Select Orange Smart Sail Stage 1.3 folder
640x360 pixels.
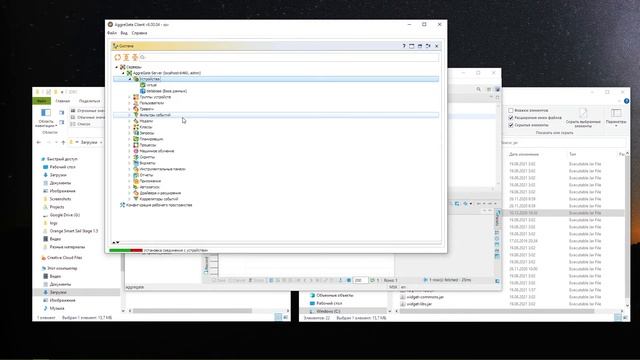(x=74, y=231)
